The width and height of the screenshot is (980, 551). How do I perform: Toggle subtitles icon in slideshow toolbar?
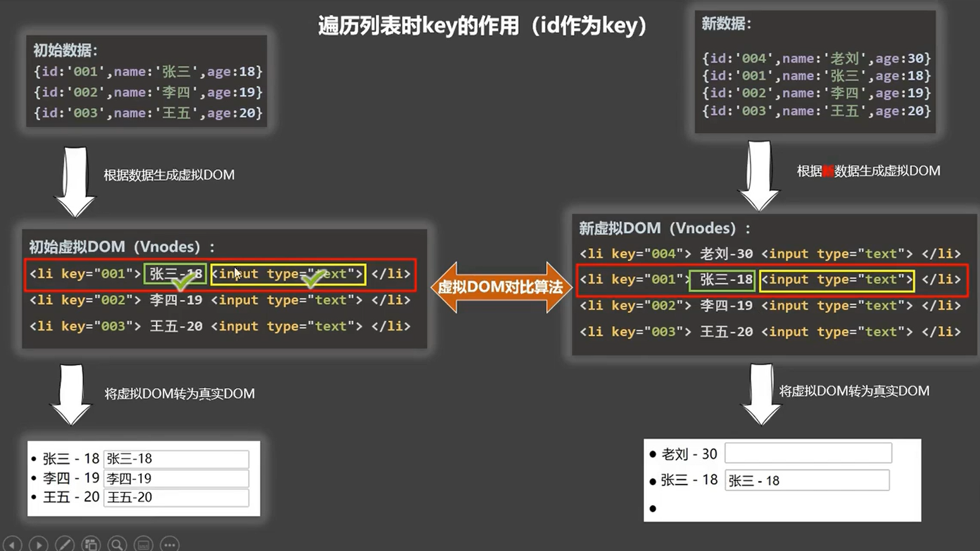pos(143,544)
